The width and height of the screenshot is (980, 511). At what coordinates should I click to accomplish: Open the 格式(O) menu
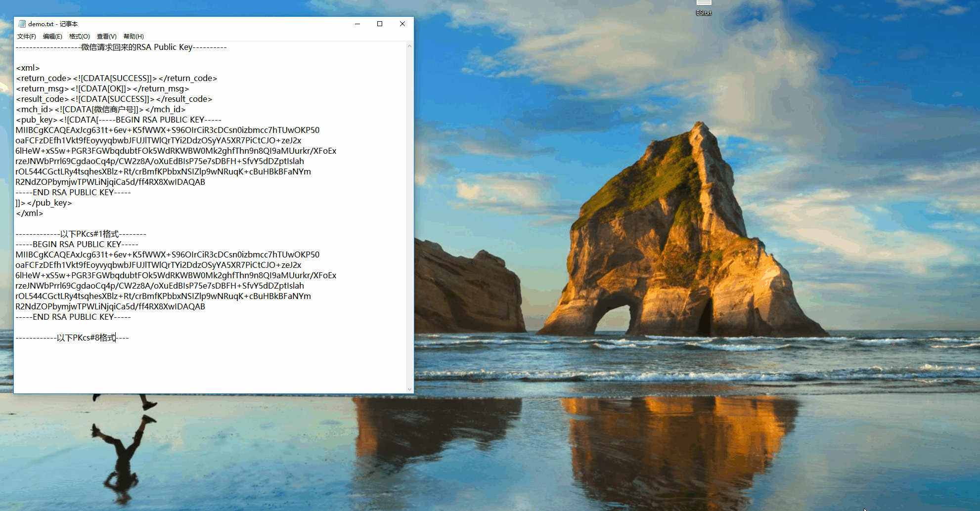point(80,37)
